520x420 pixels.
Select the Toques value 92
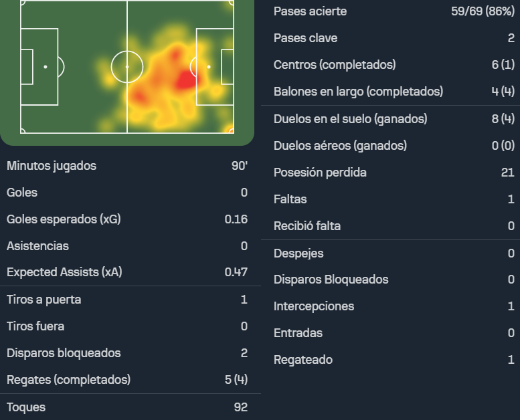coord(241,407)
